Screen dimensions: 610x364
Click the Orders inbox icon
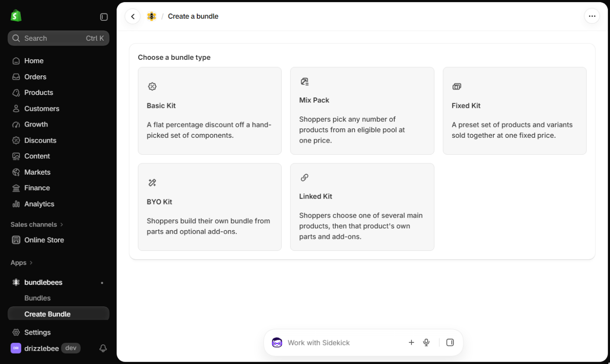click(16, 77)
